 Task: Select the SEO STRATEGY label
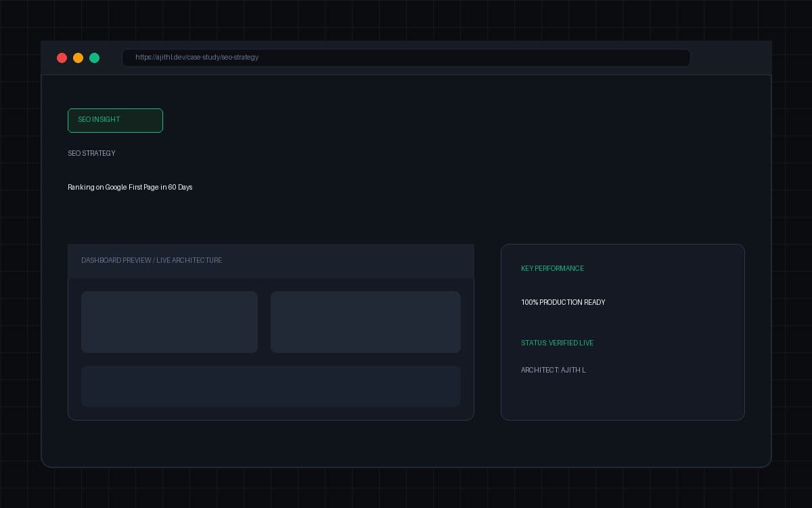(x=91, y=153)
